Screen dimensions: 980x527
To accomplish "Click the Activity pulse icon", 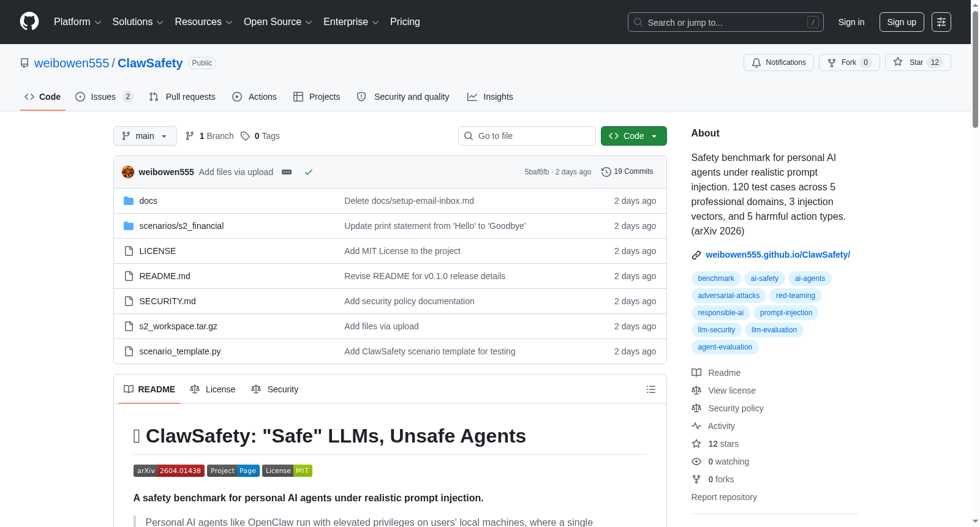I will 696,426.
